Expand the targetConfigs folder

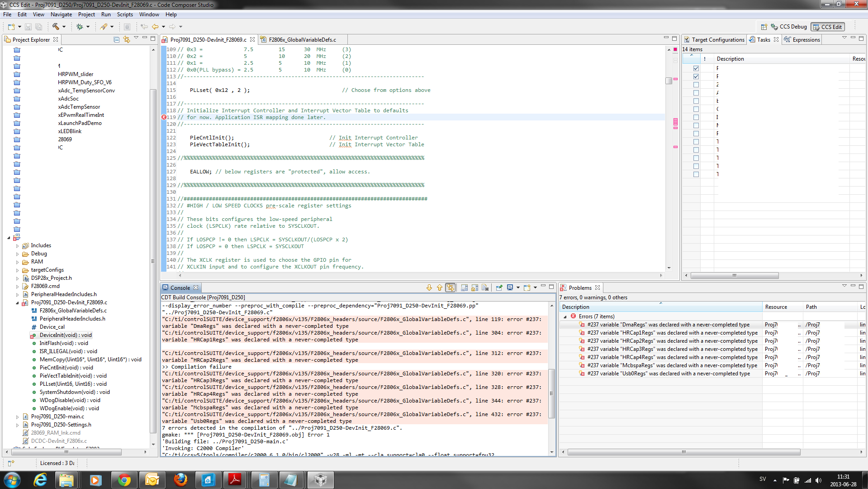point(18,270)
